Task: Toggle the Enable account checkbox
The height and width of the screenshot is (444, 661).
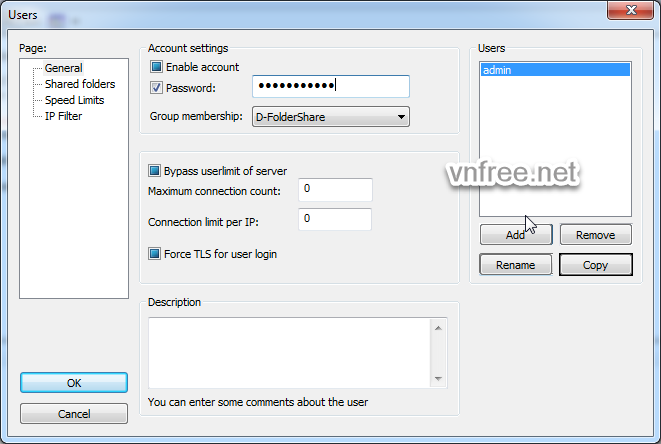Action: click(x=156, y=67)
